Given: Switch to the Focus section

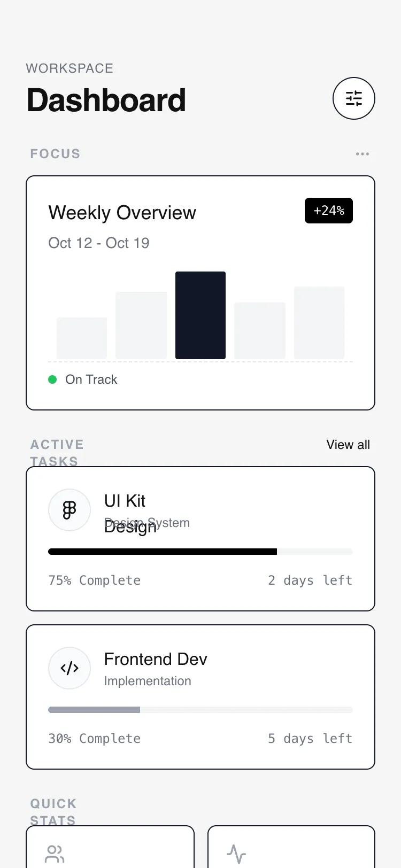Looking at the screenshot, I should [55, 154].
